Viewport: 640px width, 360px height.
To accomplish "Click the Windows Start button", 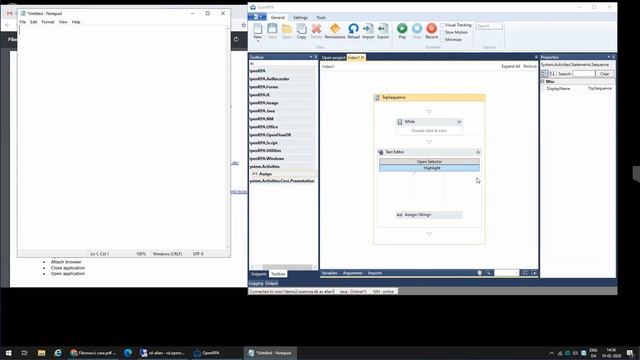I will pos(9,353).
